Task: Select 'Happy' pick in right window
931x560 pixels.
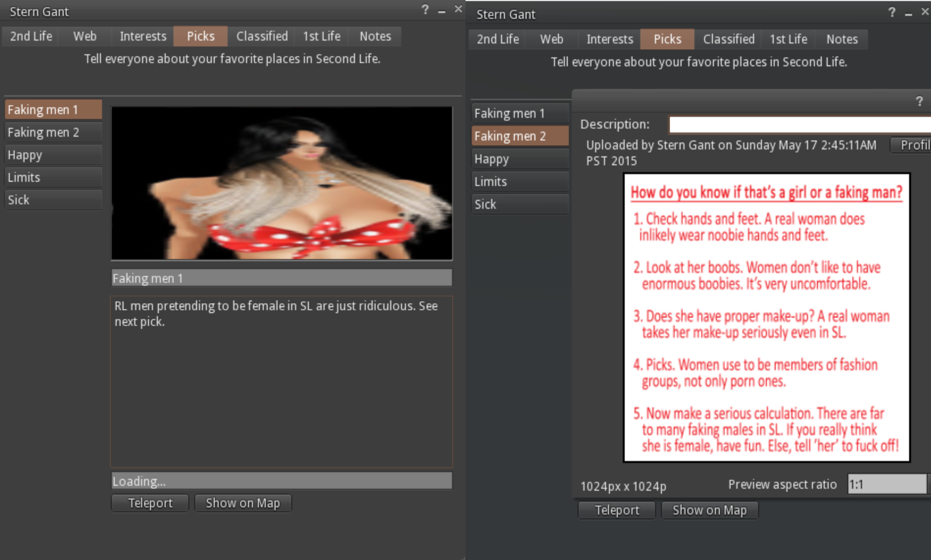Action: coord(520,159)
